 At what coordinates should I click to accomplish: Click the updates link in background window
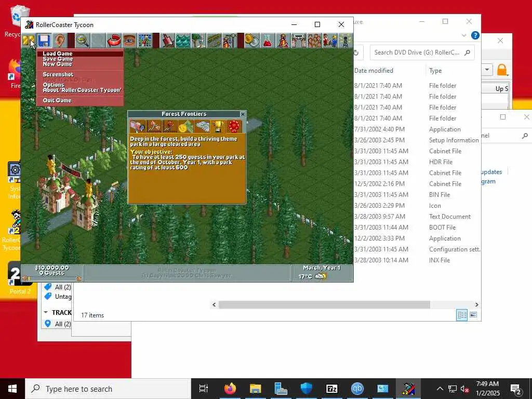pyautogui.click(x=491, y=172)
